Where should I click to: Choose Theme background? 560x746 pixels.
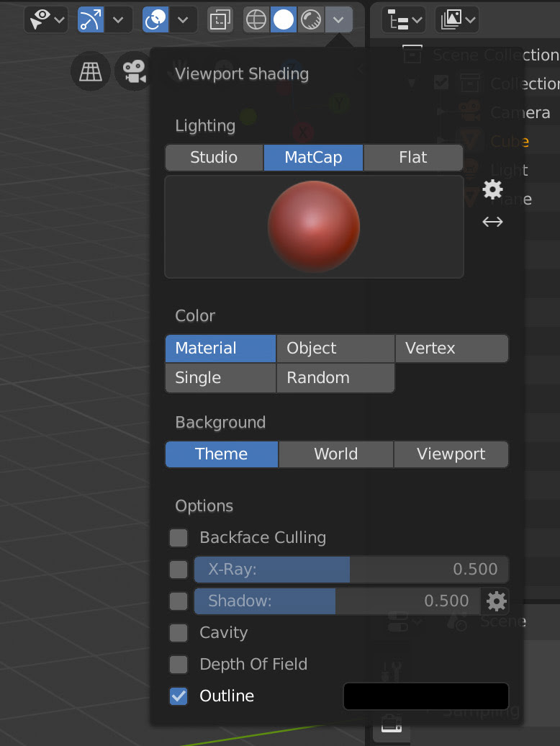(x=222, y=454)
